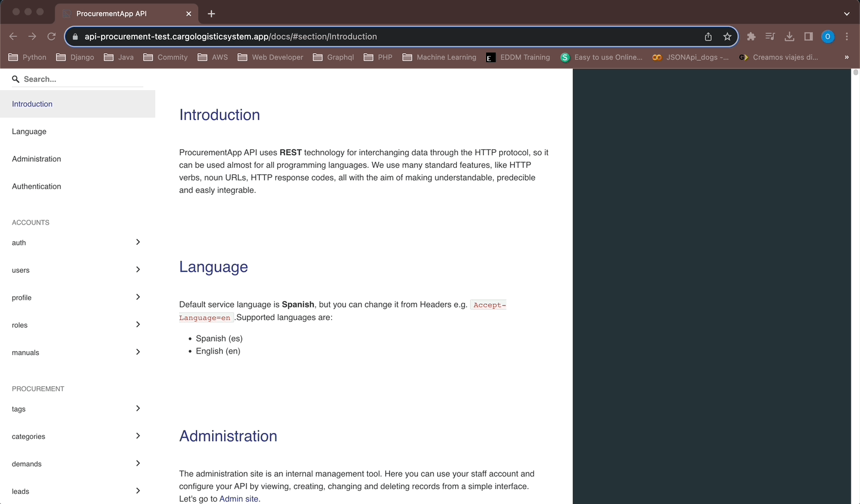860x504 pixels.
Task: Open the new tab with plus icon
Action: (x=211, y=14)
